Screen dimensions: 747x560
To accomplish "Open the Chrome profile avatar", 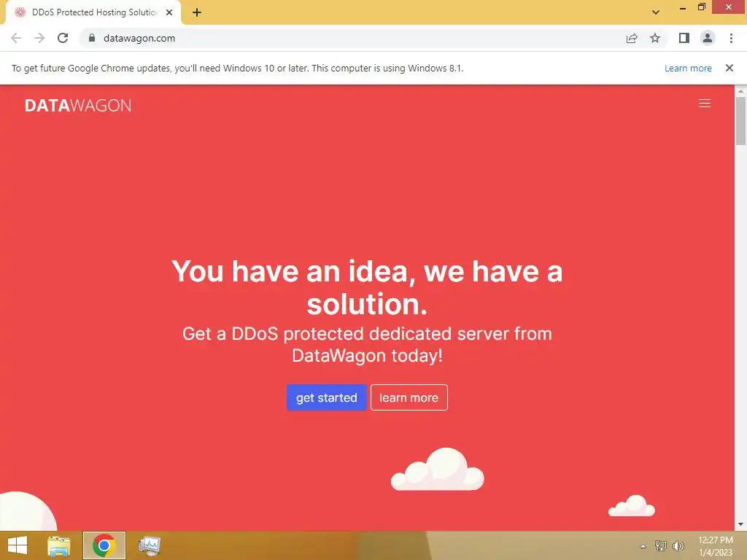I will (x=708, y=38).
